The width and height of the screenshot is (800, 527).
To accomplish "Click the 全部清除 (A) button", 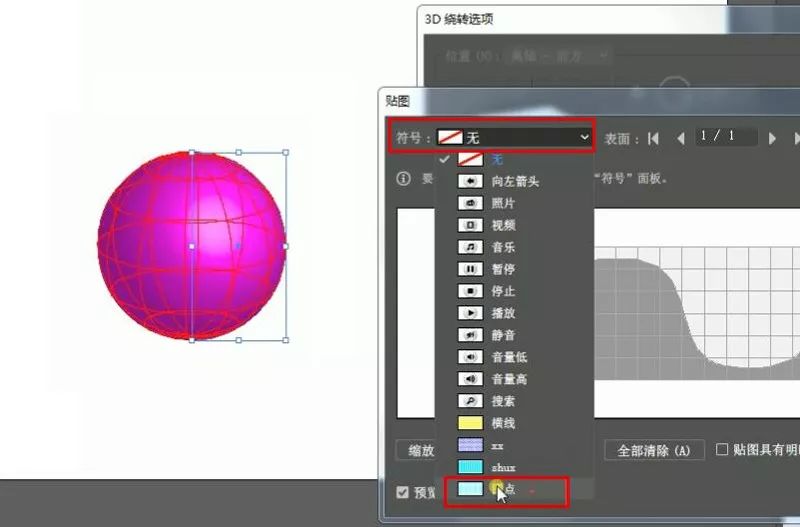I will [654, 451].
